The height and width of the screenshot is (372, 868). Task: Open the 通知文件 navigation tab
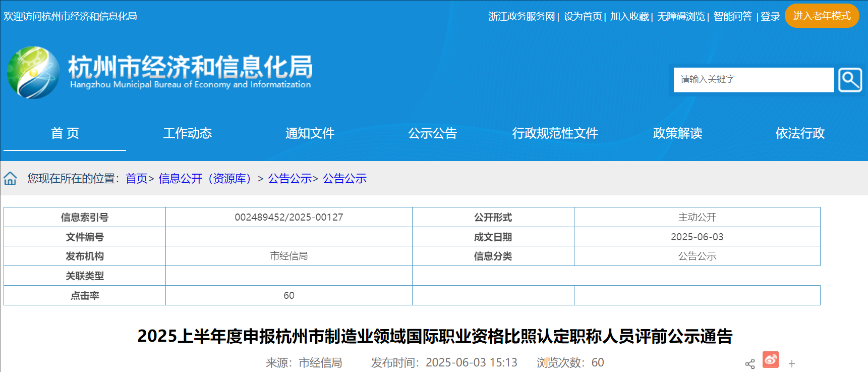tap(310, 133)
